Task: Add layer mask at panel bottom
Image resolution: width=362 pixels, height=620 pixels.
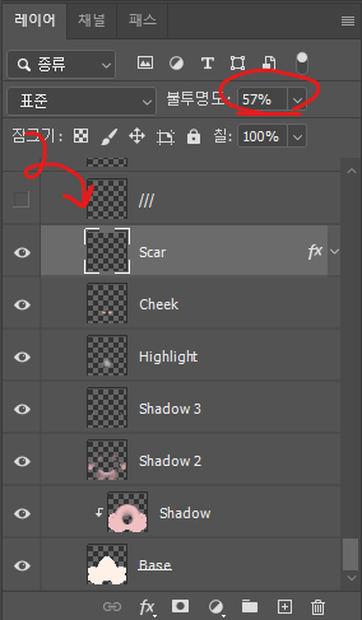Action: [180, 606]
